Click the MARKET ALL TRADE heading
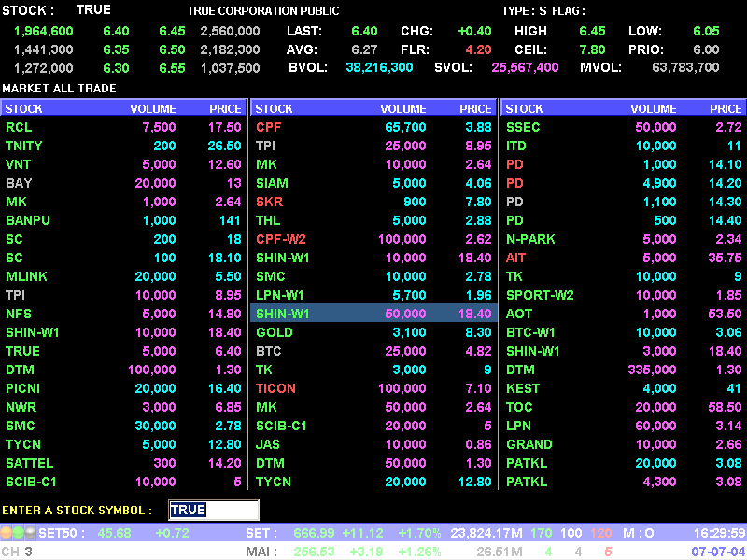 pos(59,88)
